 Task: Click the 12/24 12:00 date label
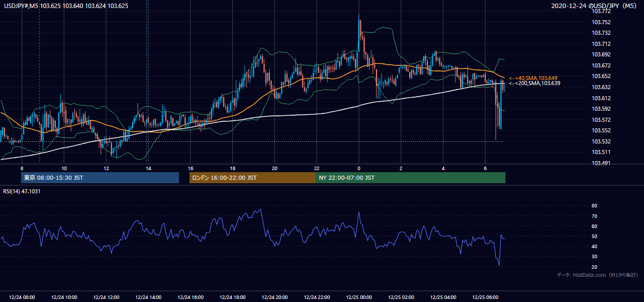106,297
